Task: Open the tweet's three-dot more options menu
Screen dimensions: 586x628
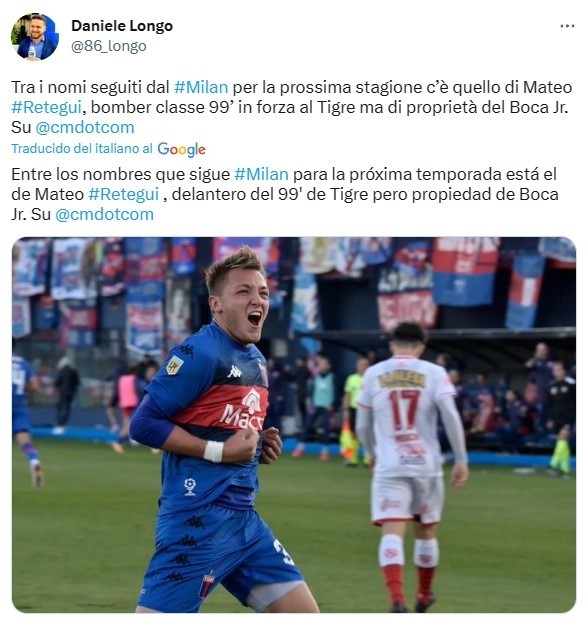Action: point(567,26)
